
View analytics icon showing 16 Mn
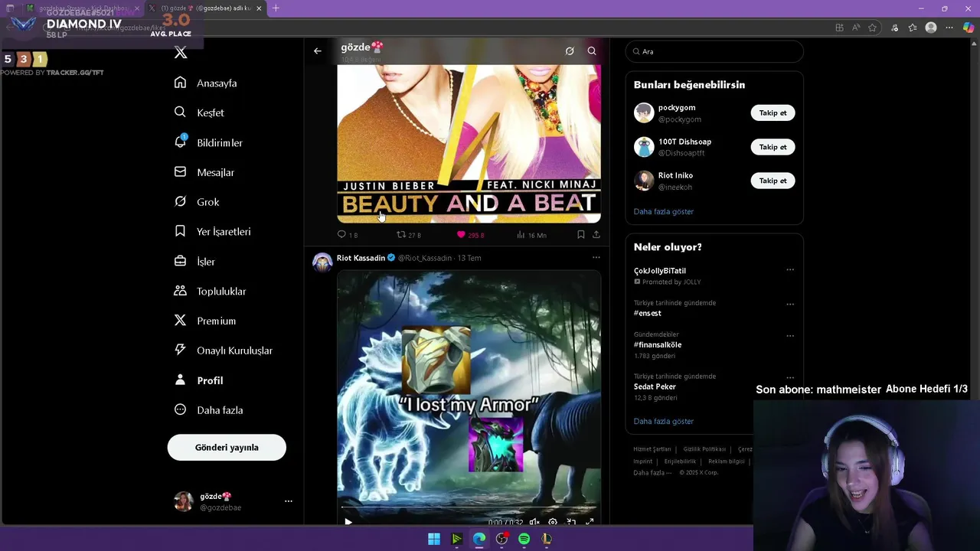click(x=521, y=235)
